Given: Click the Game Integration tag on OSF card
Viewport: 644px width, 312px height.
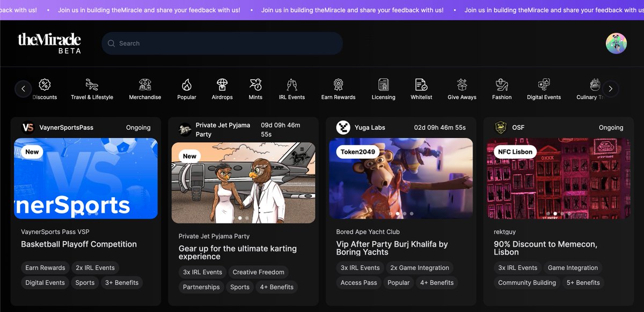Looking at the screenshot, I should (x=573, y=268).
